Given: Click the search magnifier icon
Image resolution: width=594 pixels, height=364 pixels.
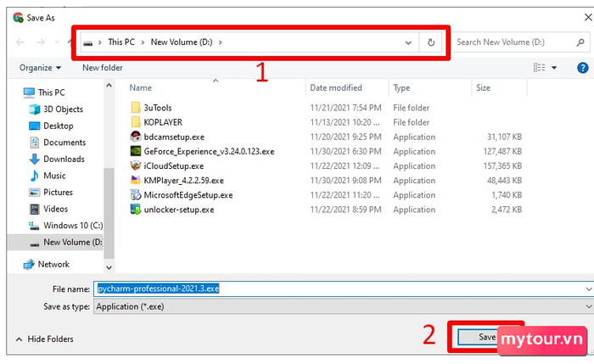Looking at the screenshot, I should (580, 42).
